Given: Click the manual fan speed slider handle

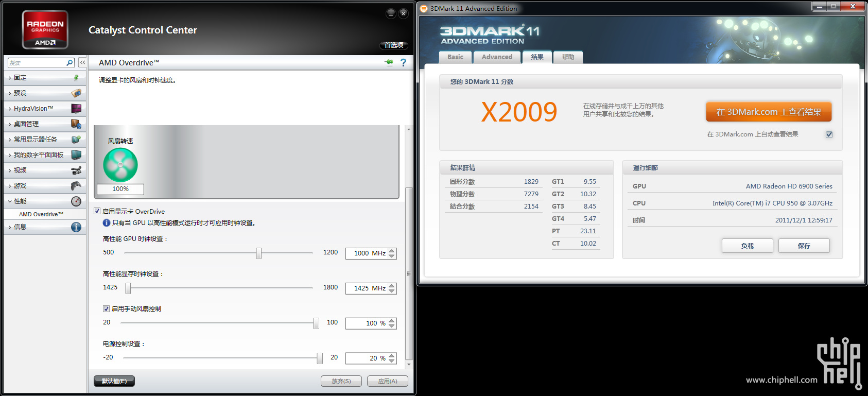Looking at the screenshot, I should pos(316,323).
